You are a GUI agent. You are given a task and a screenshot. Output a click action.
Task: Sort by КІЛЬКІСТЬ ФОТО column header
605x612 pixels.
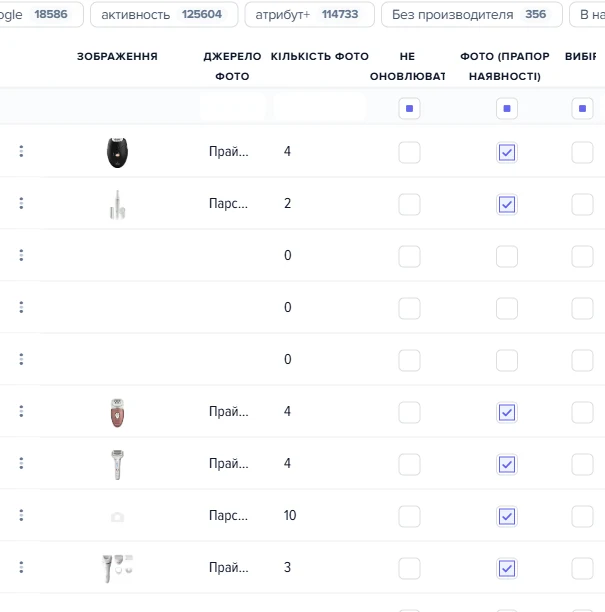320,57
